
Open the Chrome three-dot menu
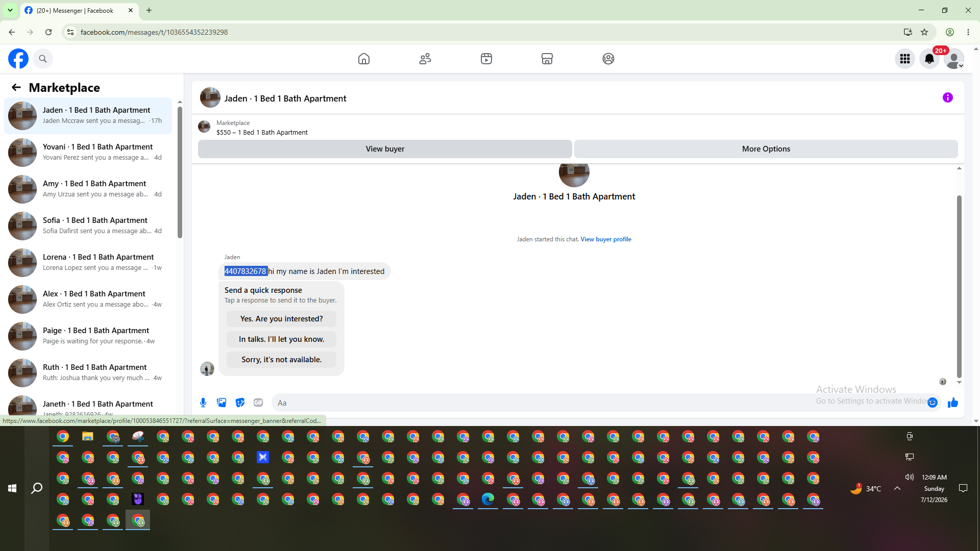tap(968, 32)
